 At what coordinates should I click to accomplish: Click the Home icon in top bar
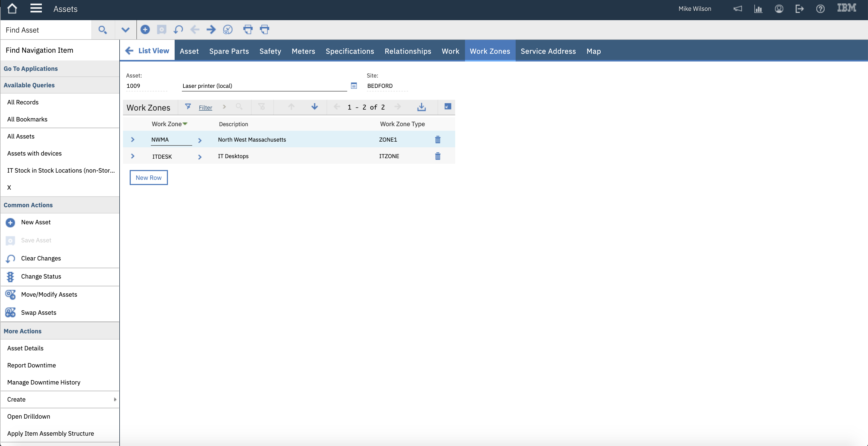click(x=12, y=9)
